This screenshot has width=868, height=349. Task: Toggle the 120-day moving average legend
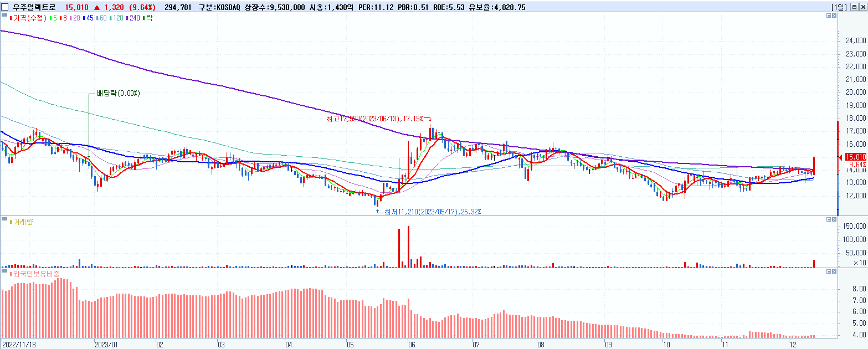[x=117, y=18]
